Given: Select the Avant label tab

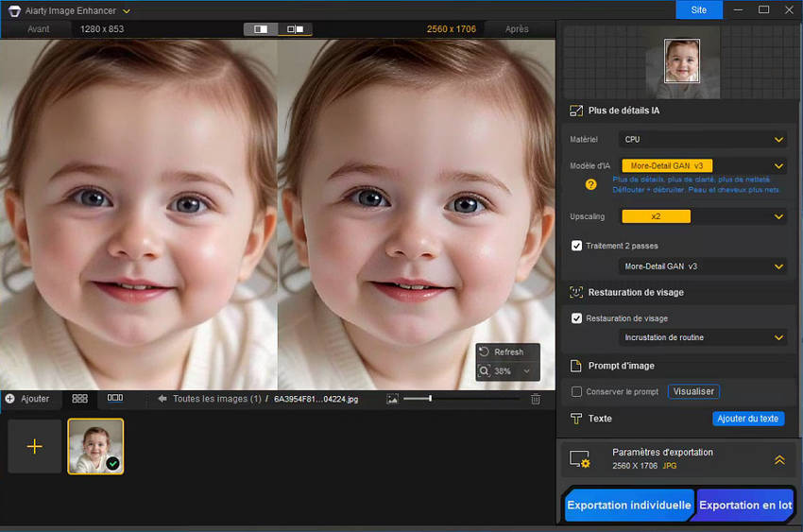Looking at the screenshot, I should click(39, 29).
